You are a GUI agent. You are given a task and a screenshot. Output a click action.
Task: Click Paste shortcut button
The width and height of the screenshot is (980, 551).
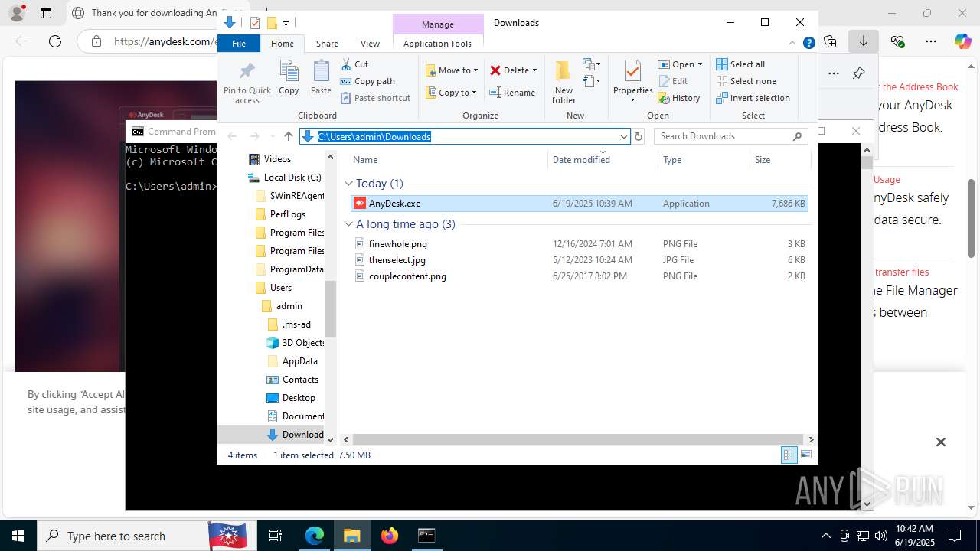point(375,98)
